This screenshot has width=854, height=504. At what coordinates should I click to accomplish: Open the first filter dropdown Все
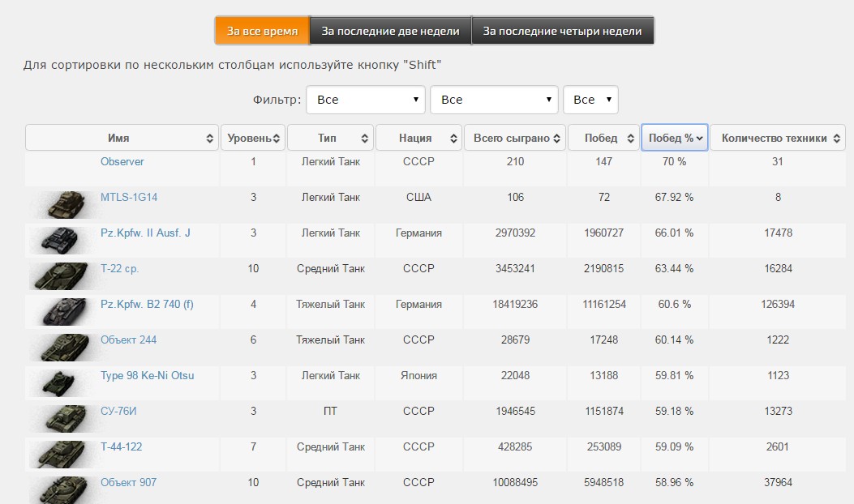[x=366, y=100]
